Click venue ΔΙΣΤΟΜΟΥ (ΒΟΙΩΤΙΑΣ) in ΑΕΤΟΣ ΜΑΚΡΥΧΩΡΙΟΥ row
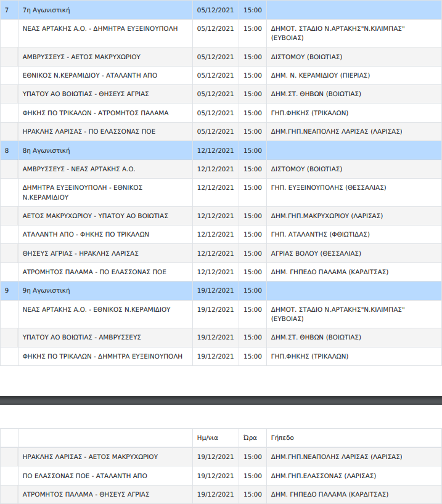 tap(306, 57)
